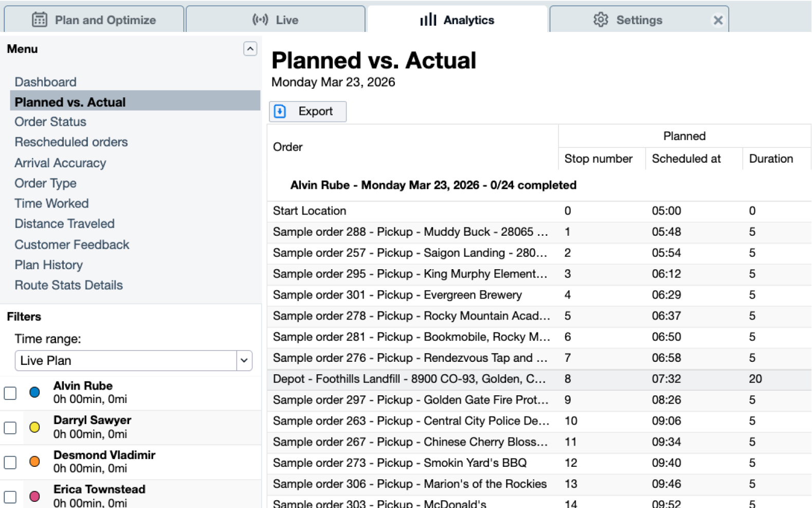This screenshot has height=508, width=812.
Task: Open the Time range dropdown arrow
Action: coord(244,360)
